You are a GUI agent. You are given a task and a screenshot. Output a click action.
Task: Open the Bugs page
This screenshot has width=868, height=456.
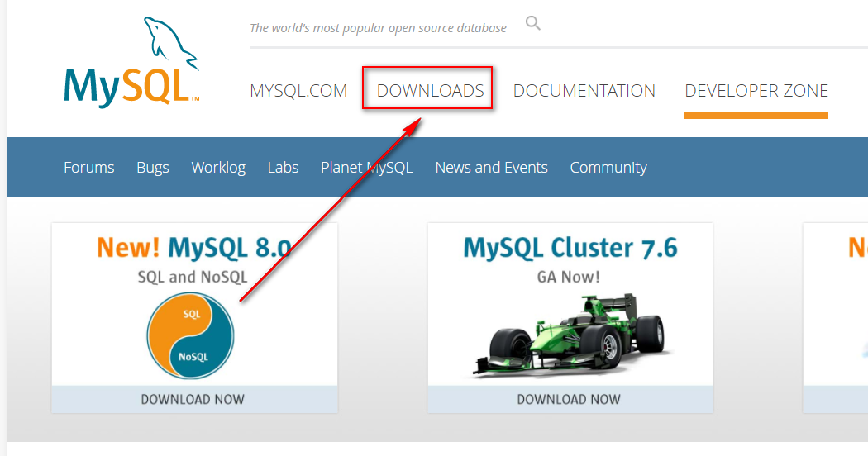pyautogui.click(x=153, y=167)
